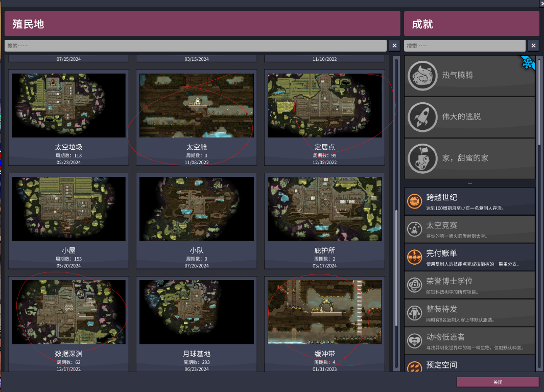Select the 动物低语者 achievement title
This screenshot has height=392, width=544.
point(445,337)
